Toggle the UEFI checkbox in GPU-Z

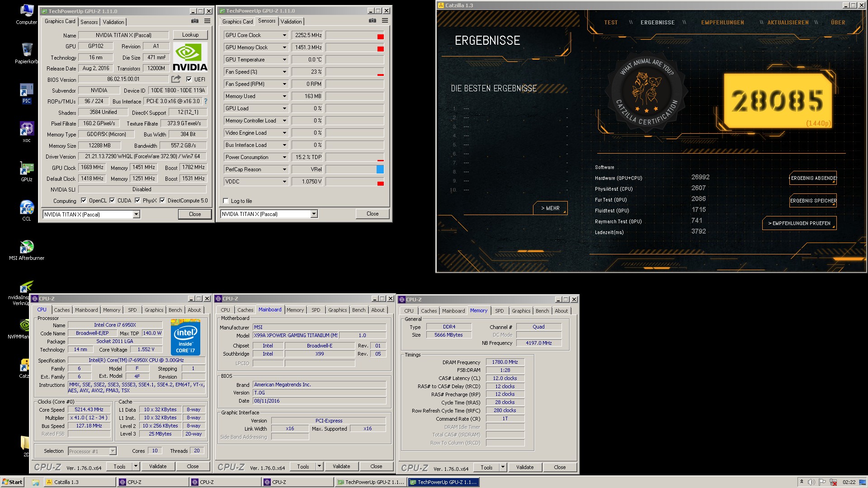point(189,79)
